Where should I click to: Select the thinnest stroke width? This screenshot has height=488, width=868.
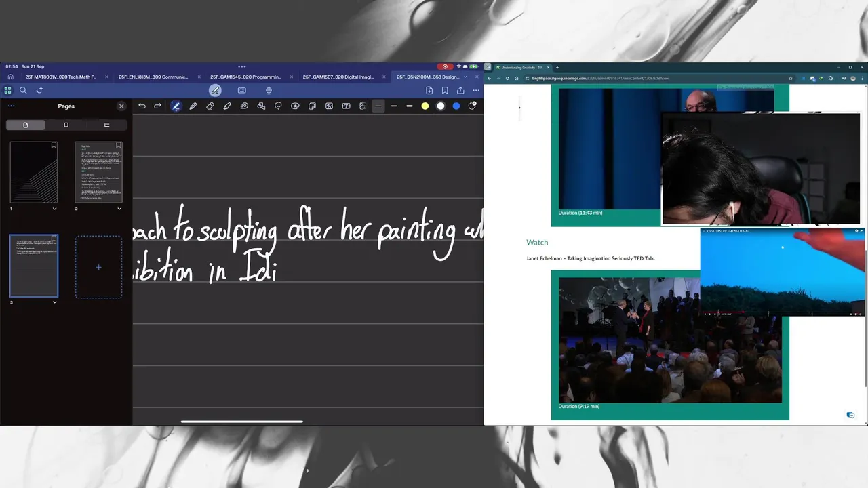pyautogui.click(x=378, y=106)
